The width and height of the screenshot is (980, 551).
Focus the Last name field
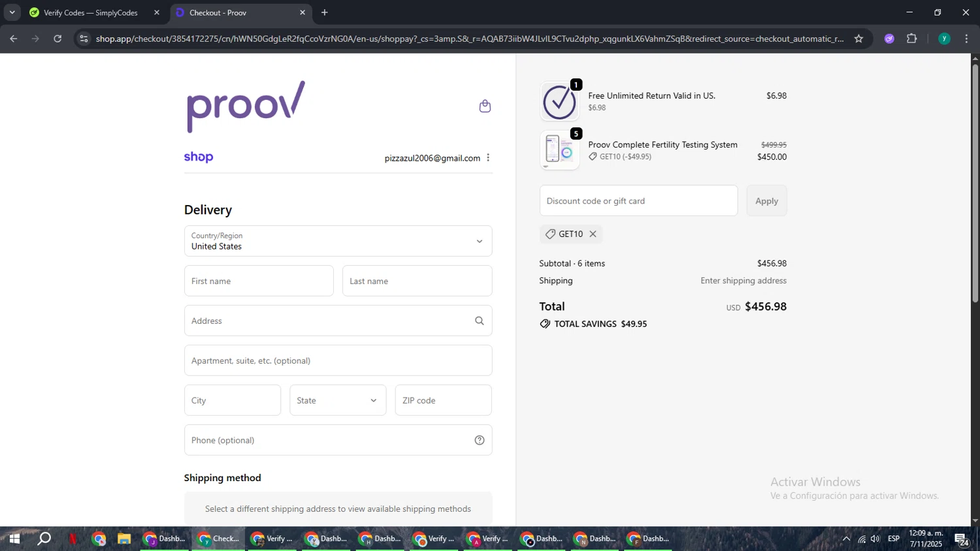[417, 281]
